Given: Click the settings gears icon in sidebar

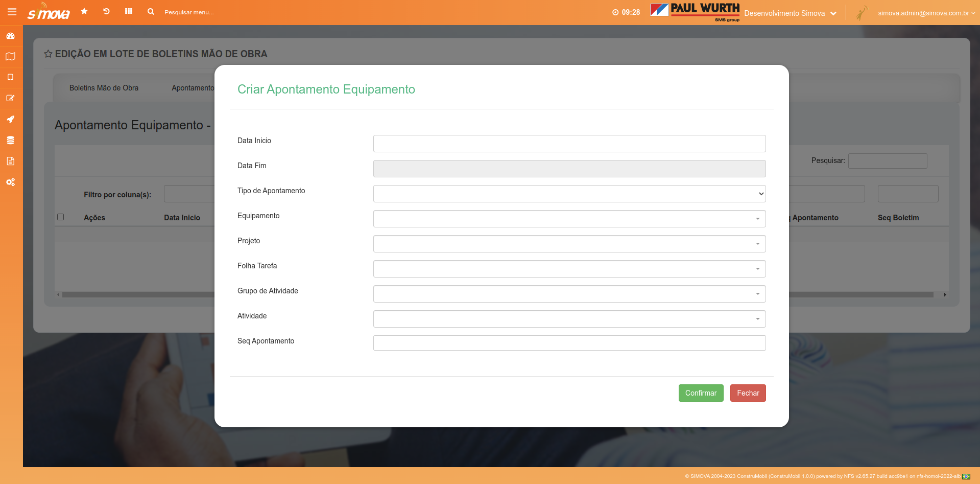Looking at the screenshot, I should 11,182.
